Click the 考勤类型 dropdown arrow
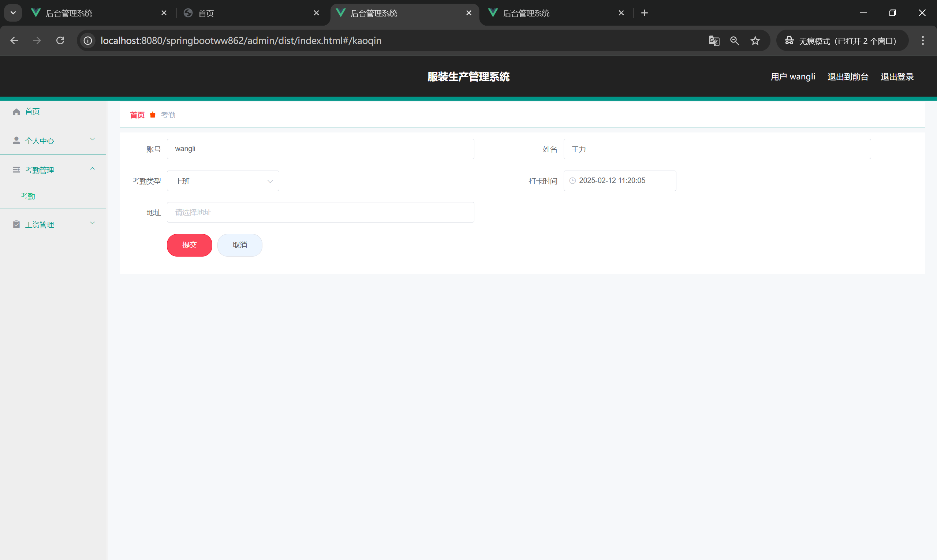937x560 pixels. (270, 182)
